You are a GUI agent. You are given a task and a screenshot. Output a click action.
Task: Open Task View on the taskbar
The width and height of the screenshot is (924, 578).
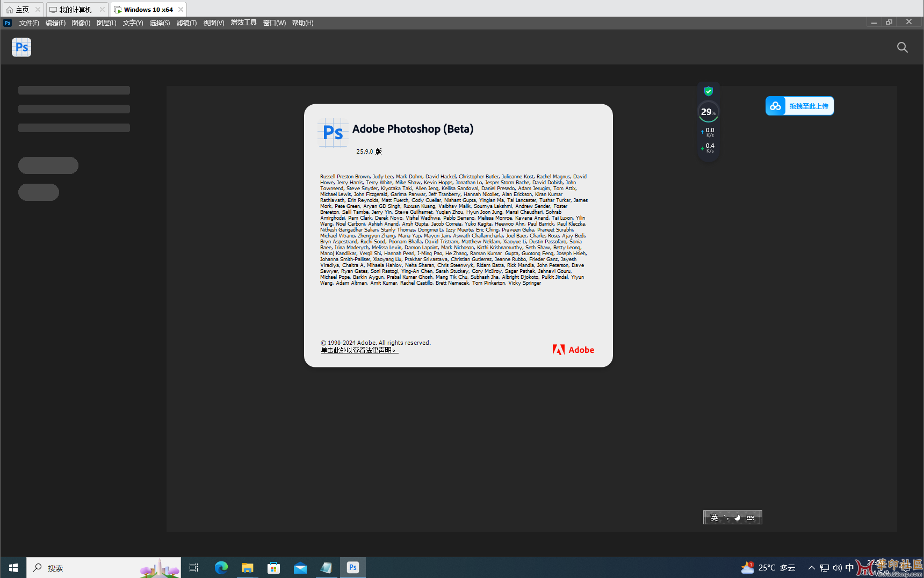tap(194, 568)
